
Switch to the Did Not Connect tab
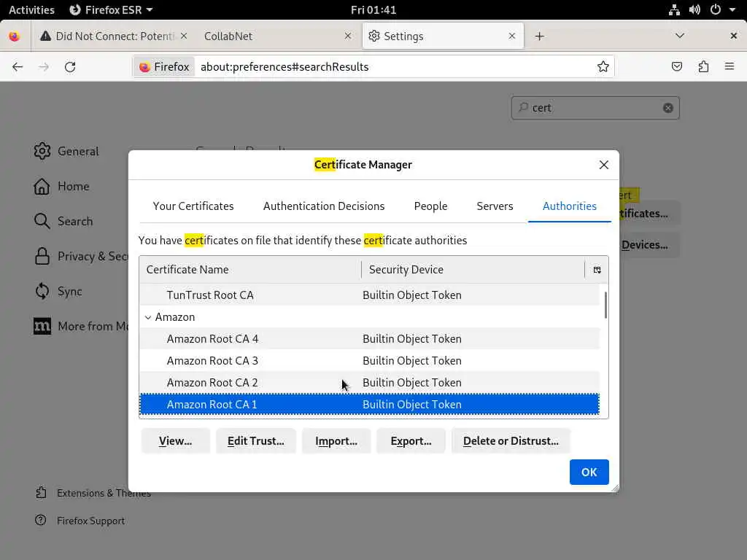pyautogui.click(x=113, y=36)
